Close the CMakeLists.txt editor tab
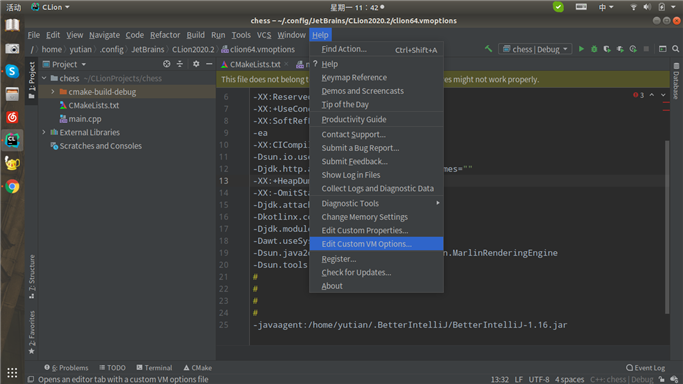The height and width of the screenshot is (384, 683). click(x=286, y=64)
